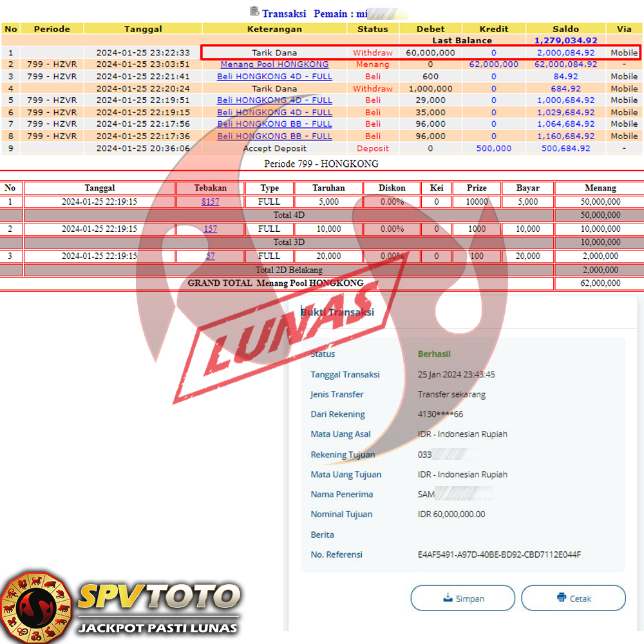Open Beli HONGKONG 4D link with debet 29,000
The image size is (644, 644).
[x=274, y=100]
